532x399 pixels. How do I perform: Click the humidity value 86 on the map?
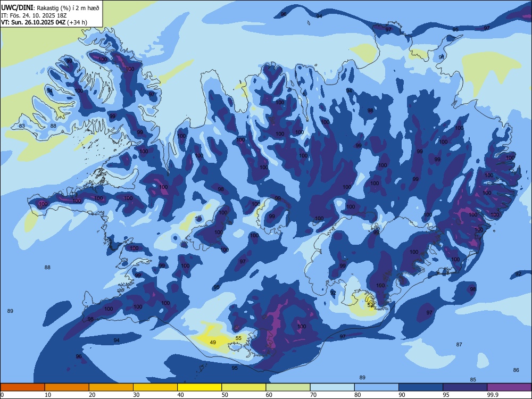click(516, 370)
